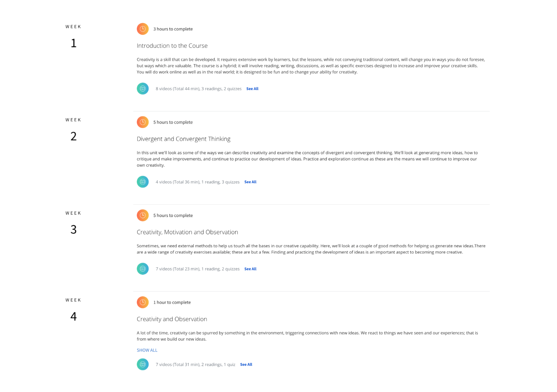Screen dimensions: 557x392
Task: Click the Creativity and Observation heading
Action: pos(172,319)
